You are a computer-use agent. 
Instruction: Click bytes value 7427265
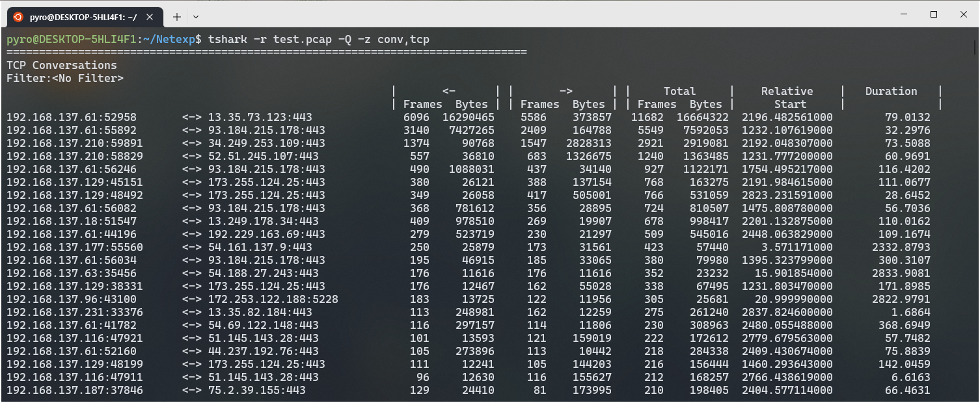[472, 130]
